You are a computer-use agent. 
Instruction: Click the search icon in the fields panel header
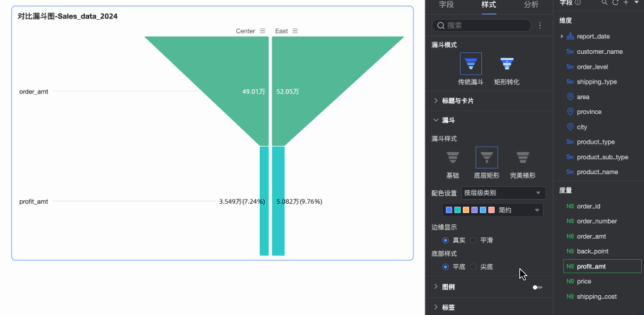click(x=604, y=2)
